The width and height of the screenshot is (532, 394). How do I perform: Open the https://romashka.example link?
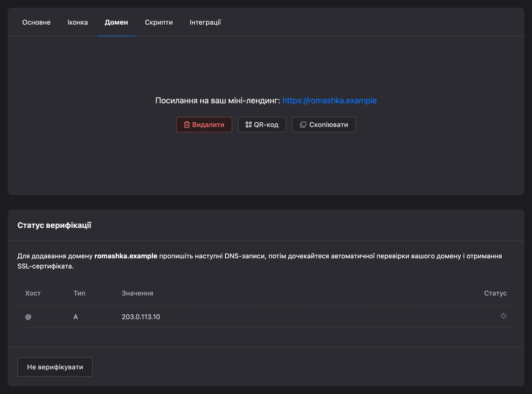coord(329,100)
